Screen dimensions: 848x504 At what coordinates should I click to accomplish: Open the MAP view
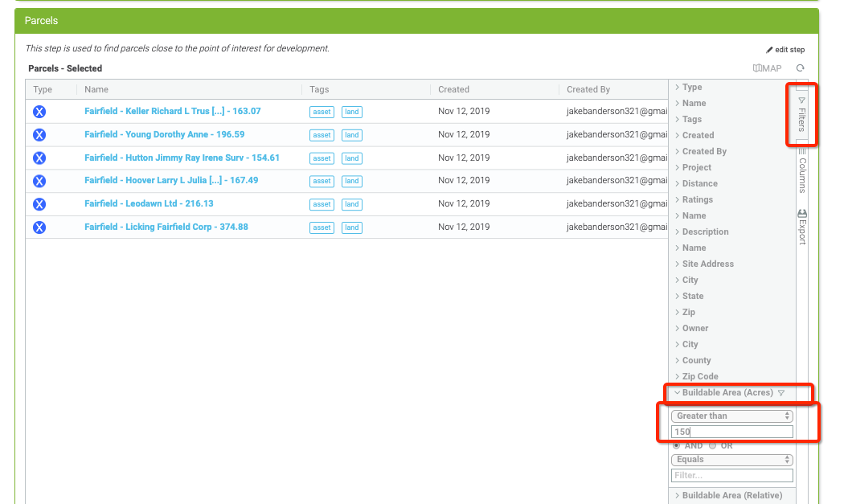(767, 68)
